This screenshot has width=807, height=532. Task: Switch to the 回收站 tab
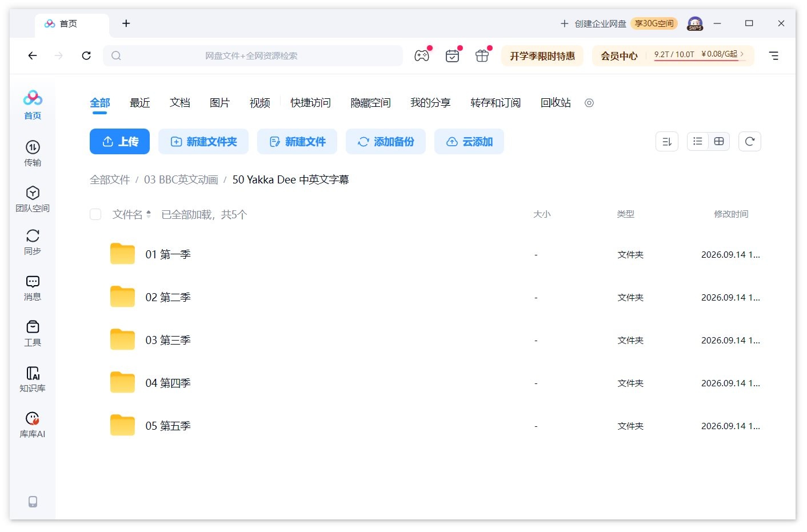coord(556,103)
